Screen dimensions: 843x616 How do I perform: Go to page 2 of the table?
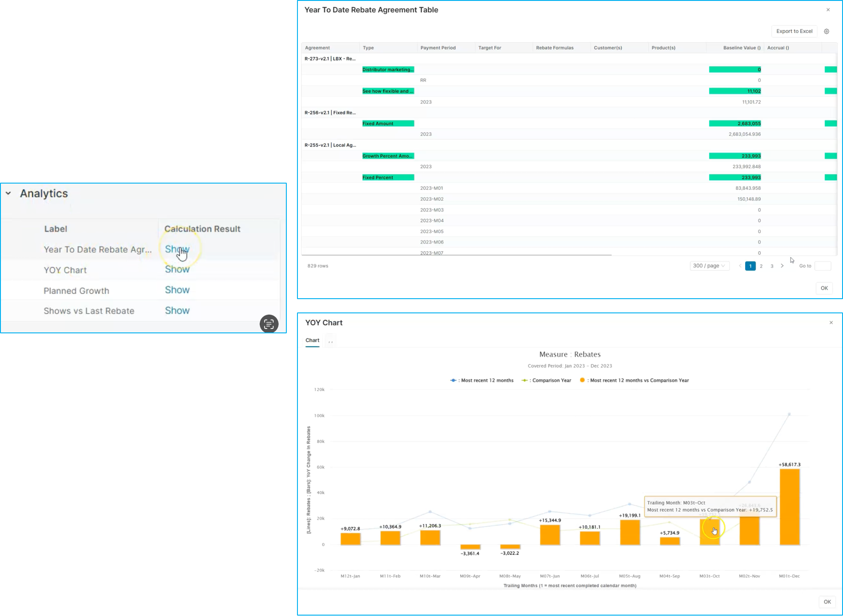(761, 266)
